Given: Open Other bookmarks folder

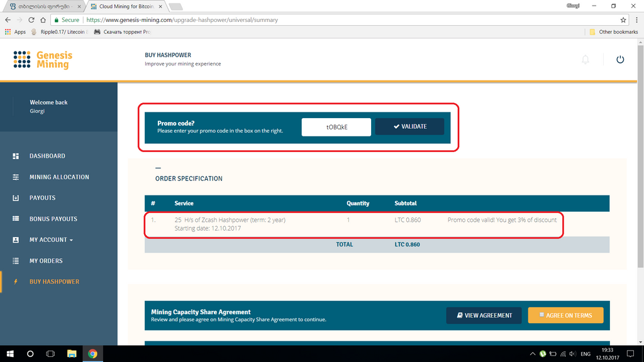Looking at the screenshot, I should click(614, 31).
